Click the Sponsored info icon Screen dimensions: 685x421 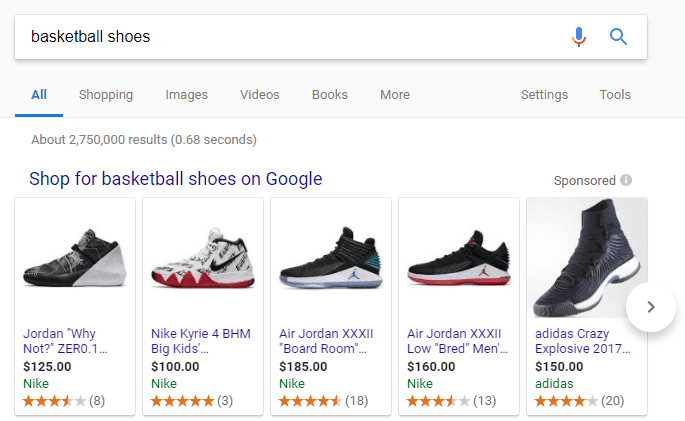[x=626, y=181]
